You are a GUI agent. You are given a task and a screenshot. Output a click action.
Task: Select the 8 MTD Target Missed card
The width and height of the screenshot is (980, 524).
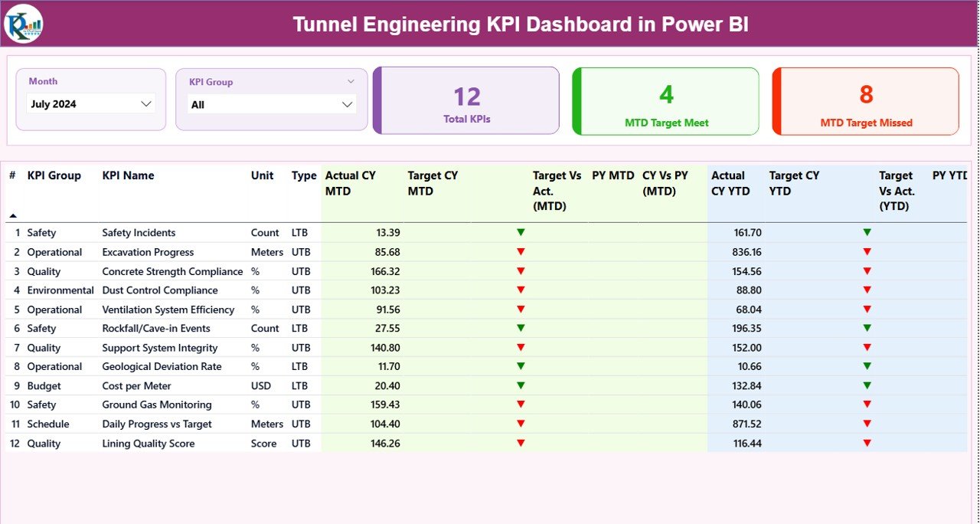[865, 100]
